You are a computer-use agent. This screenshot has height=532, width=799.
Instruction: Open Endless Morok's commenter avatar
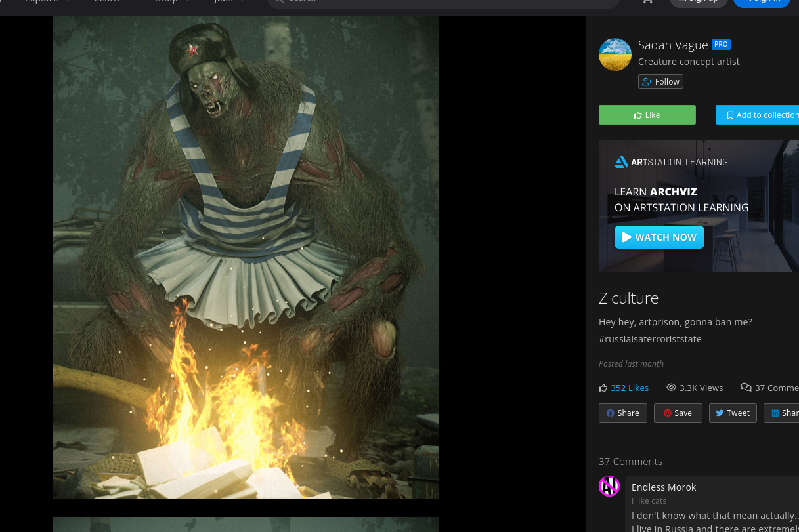click(x=609, y=486)
